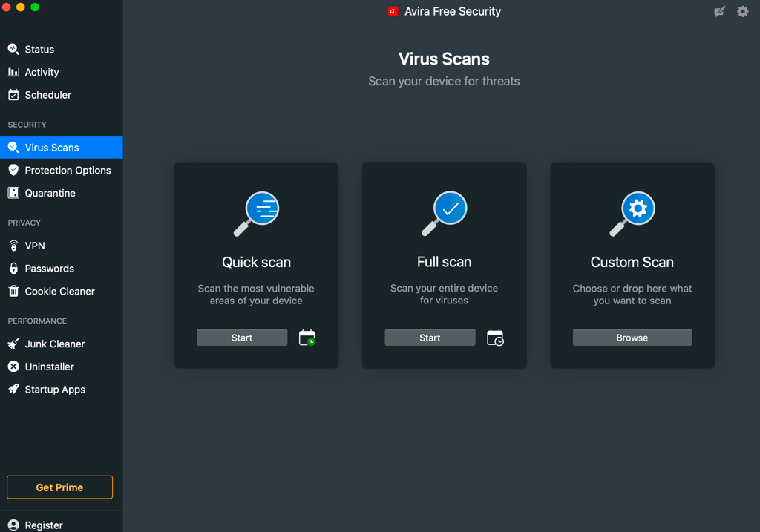Click the Full scan card title
760x532 pixels.
[445, 262]
